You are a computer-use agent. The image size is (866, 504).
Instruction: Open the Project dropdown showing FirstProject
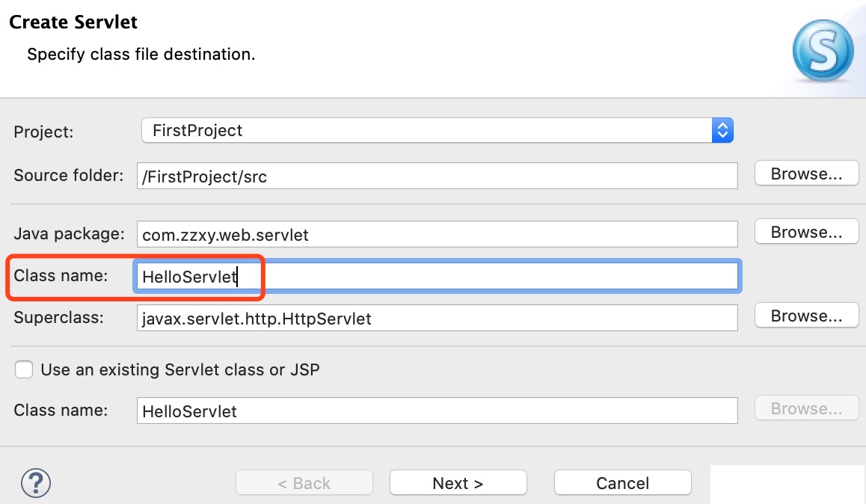[437, 130]
